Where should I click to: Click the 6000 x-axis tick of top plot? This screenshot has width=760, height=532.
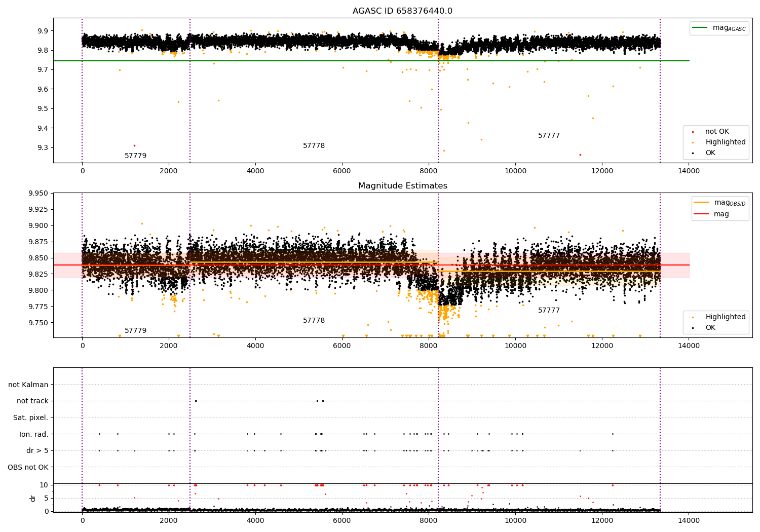click(x=342, y=171)
